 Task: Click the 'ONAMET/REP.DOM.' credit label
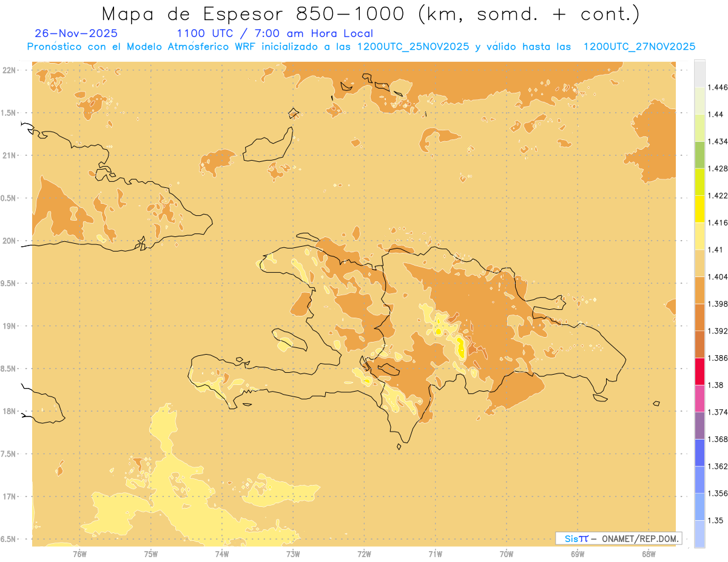pos(639,538)
